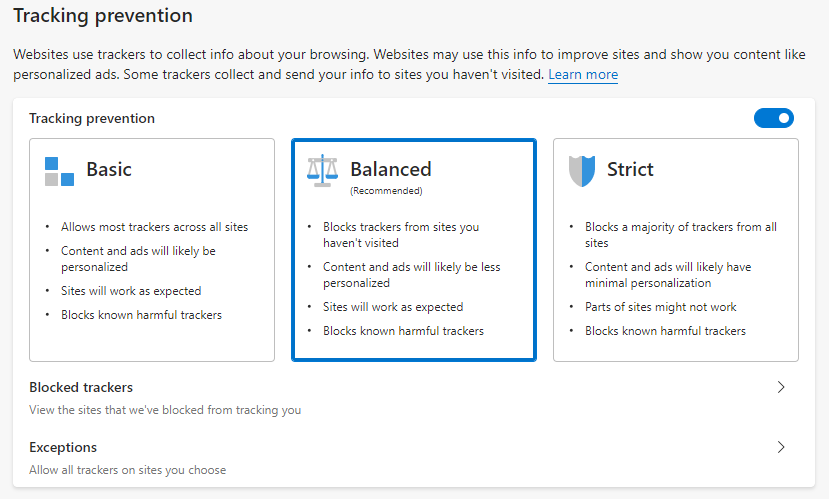Click the Strict shield icon
Screen dimensions: 829x499
point(581,171)
